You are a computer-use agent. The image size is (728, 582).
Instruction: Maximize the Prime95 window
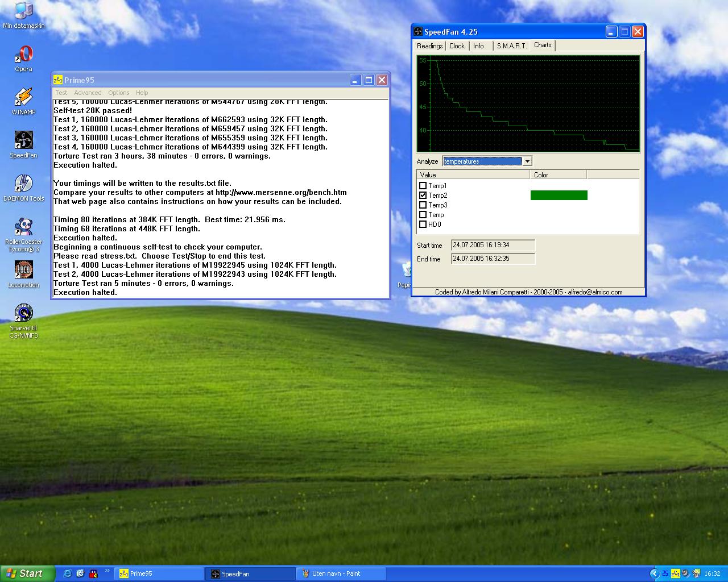(369, 80)
